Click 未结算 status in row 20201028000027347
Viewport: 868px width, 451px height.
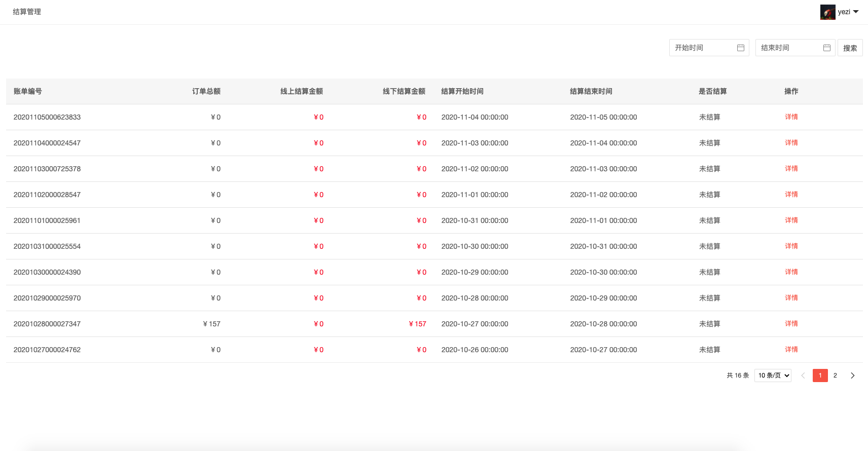[x=709, y=324]
